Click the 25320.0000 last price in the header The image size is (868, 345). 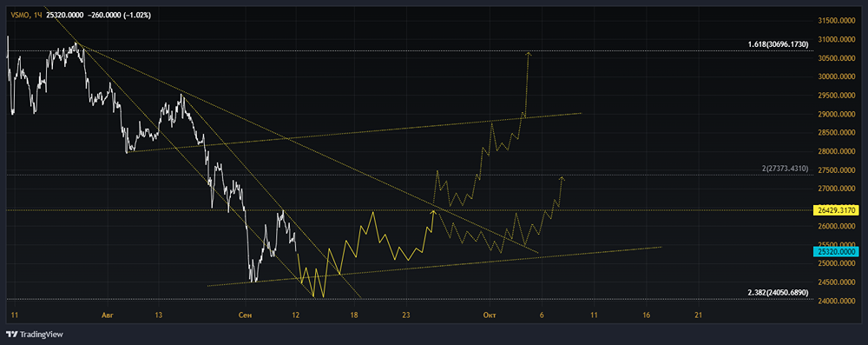[x=65, y=16]
